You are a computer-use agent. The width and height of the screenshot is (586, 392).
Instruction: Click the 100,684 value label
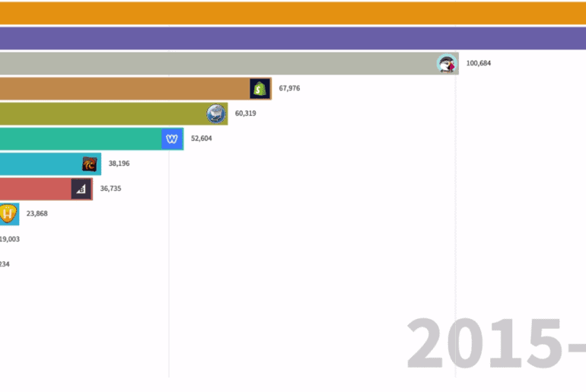click(x=479, y=63)
